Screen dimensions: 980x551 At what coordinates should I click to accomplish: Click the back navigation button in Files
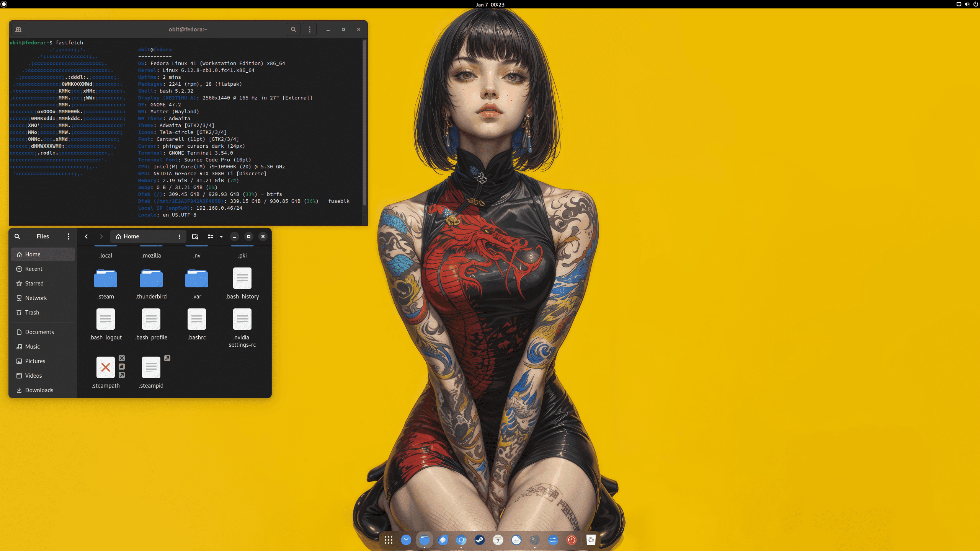click(x=86, y=236)
